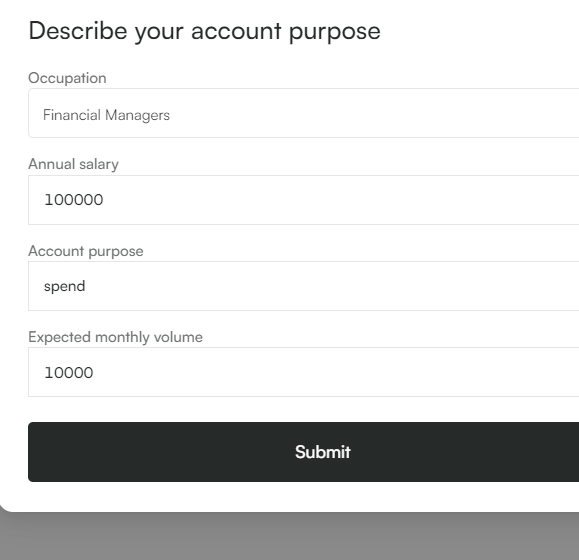Viewport: 579px width, 560px height.
Task: Click the "Describe your account purpose" heading
Action: tap(205, 31)
